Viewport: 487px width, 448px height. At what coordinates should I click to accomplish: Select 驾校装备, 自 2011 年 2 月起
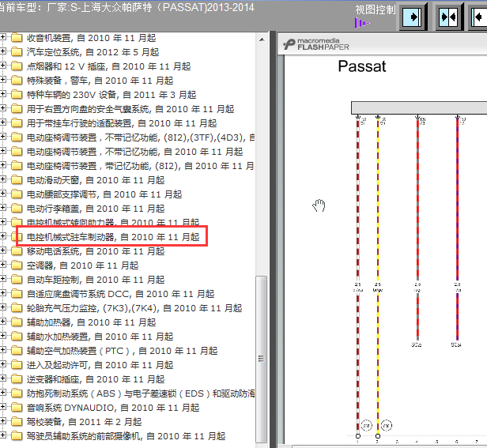[84, 422]
